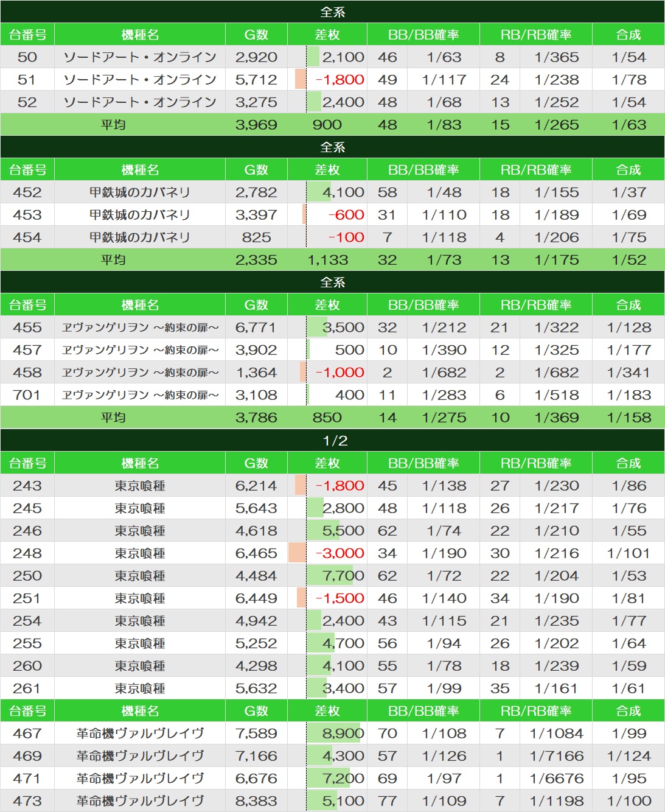Click BB probability 1/117
The width and height of the screenshot is (665, 812).
444,80
